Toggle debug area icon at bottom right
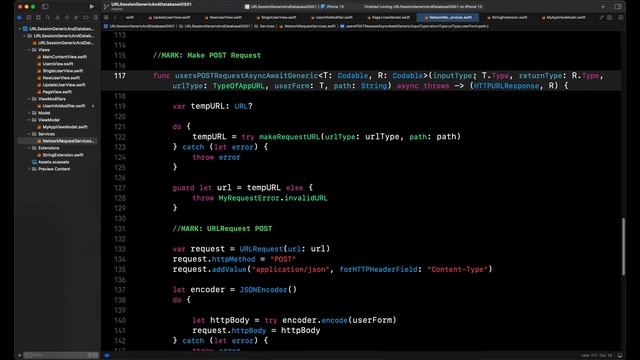Screen dimensions: 640x360 pyautogui.click(x=620, y=355)
